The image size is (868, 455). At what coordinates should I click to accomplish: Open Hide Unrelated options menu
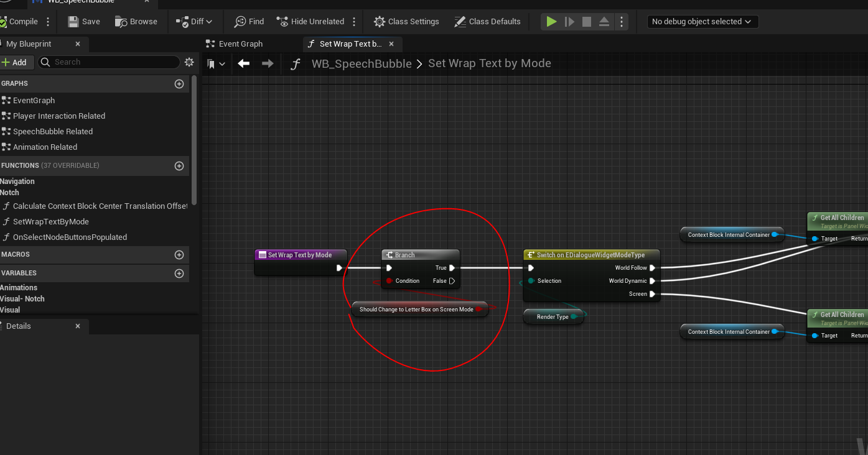(x=354, y=22)
